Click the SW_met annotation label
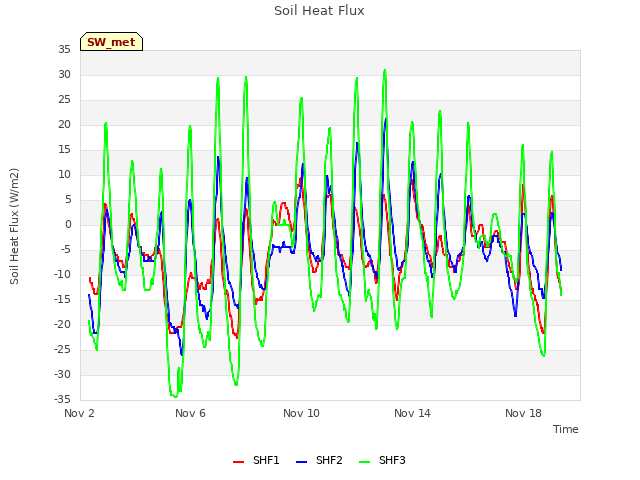 [x=111, y=42]
